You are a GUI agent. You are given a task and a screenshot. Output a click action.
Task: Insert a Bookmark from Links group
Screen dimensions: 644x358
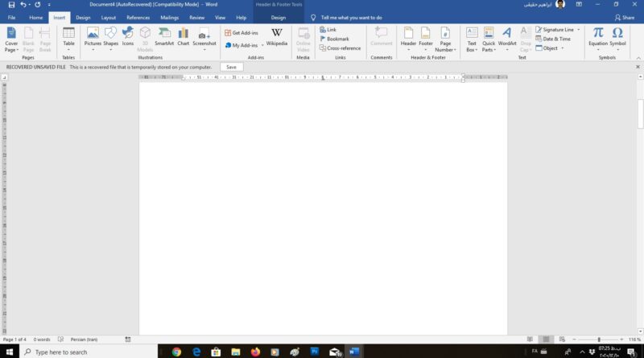pos(337,39)
